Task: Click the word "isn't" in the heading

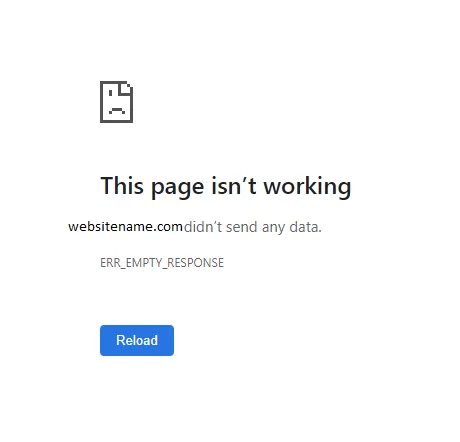Action: tap(234, 185)
